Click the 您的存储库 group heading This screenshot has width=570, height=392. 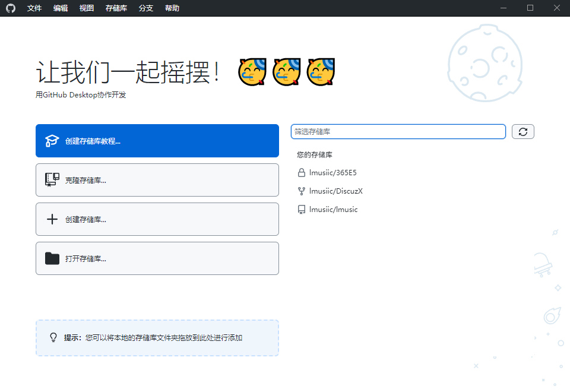[315, 155]
